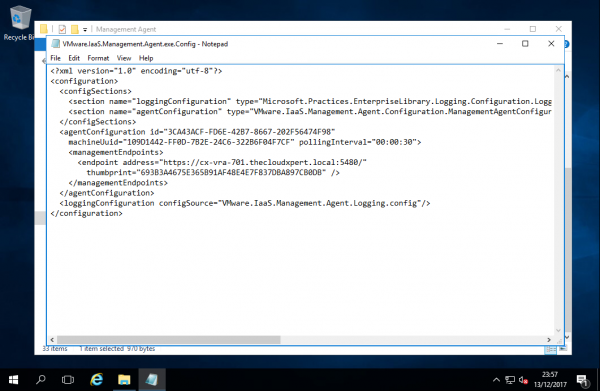Click the section name="agentConfiguration" line
This screenshot has width=600, height=391.
pos(310,112)
